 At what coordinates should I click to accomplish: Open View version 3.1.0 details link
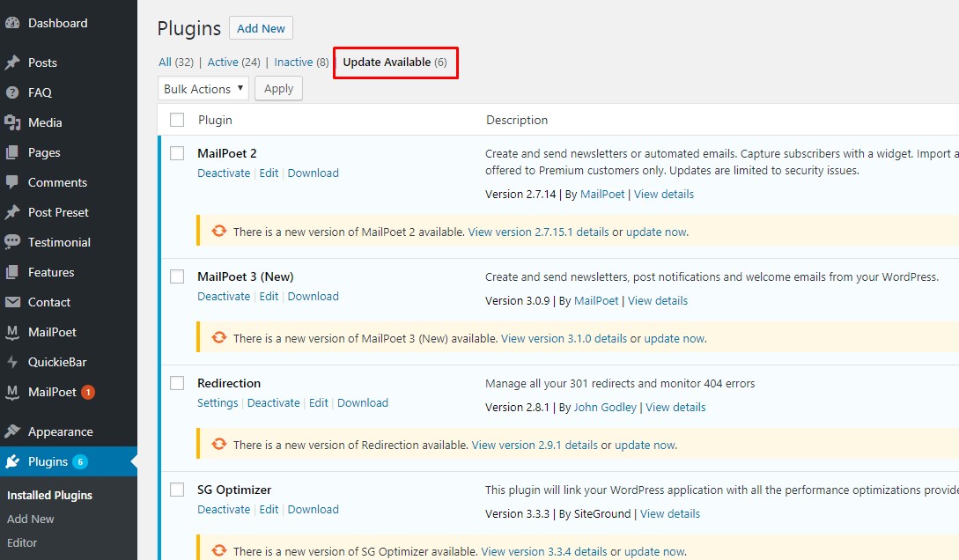[564, 338]
